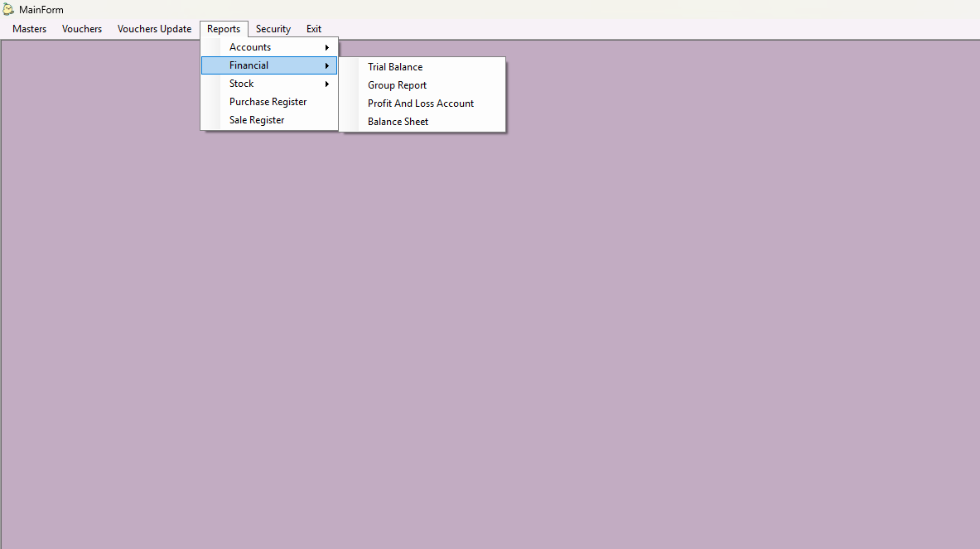The width and height of the screenshot is (980, 549).
Task: Click the Exit menu item
Action: [314, 29]
